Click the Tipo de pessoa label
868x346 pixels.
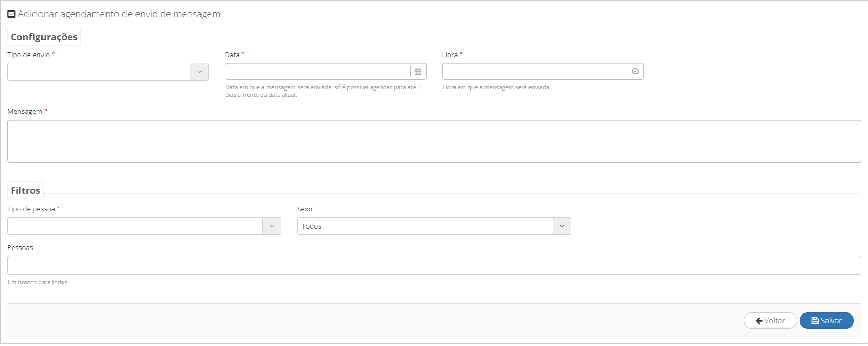(31, 209)
